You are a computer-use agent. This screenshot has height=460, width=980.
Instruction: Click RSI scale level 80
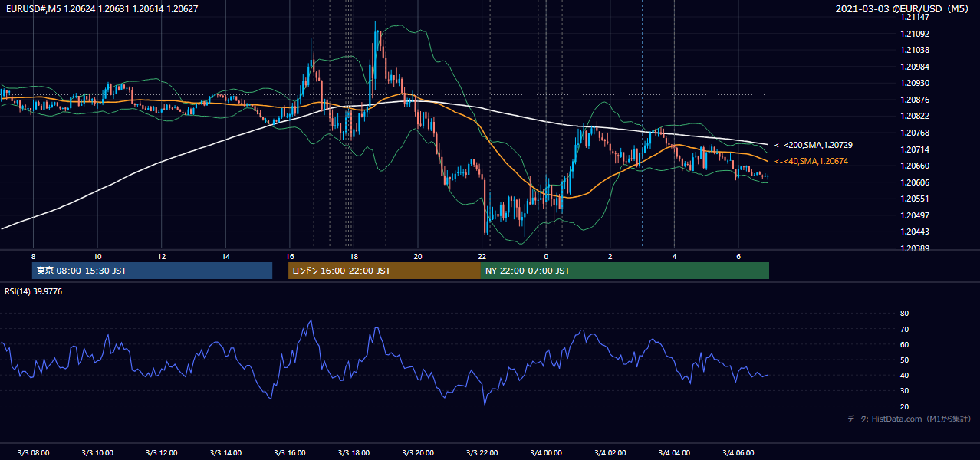904,314
